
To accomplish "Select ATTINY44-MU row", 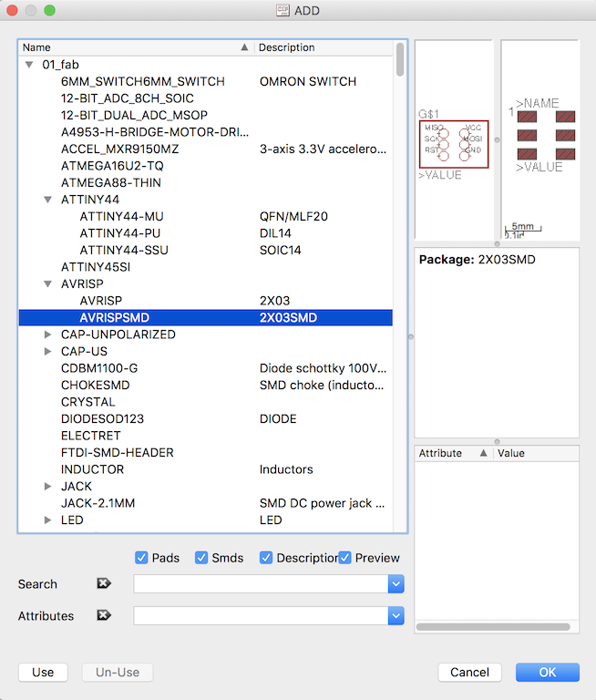I will point(205,217).
